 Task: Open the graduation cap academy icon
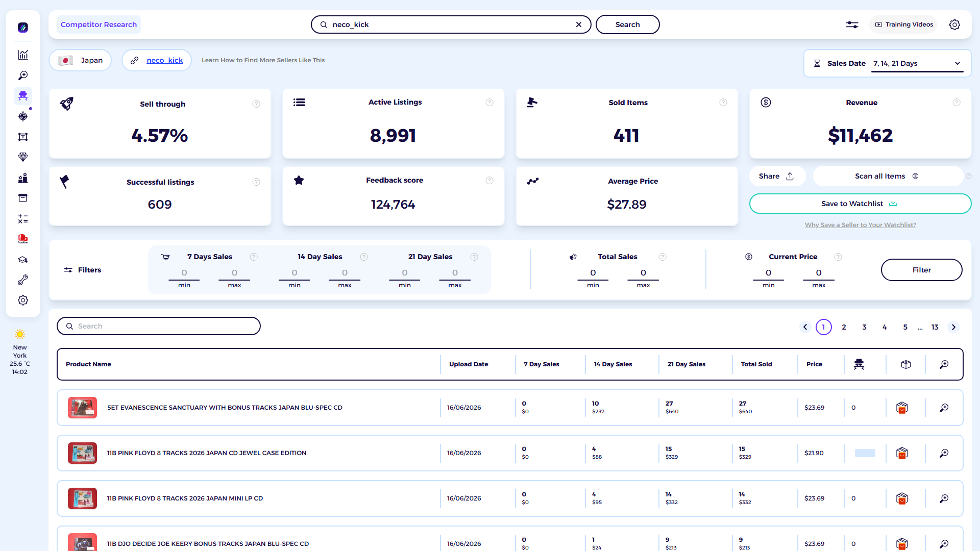point(23,260)
